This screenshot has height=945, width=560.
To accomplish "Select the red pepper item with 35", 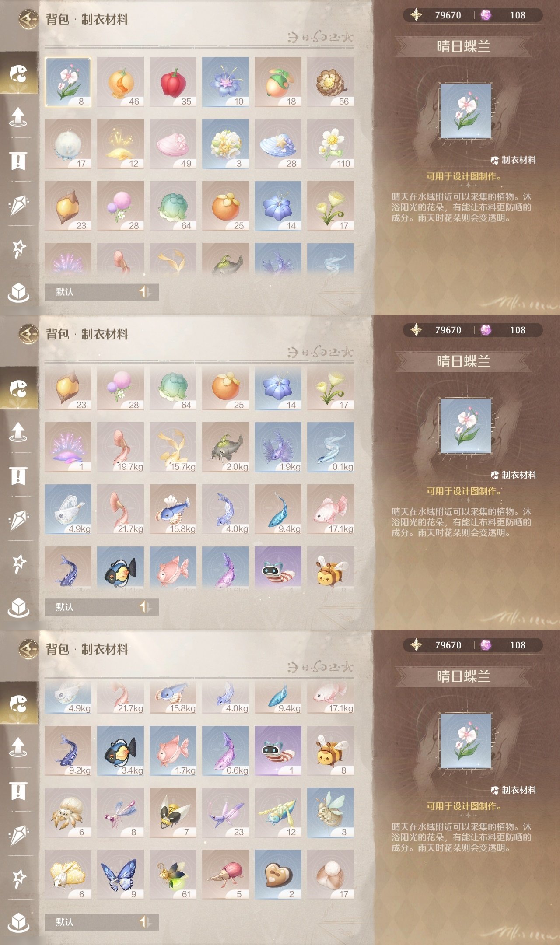I will pyautogui.click(x=173, y=82).
